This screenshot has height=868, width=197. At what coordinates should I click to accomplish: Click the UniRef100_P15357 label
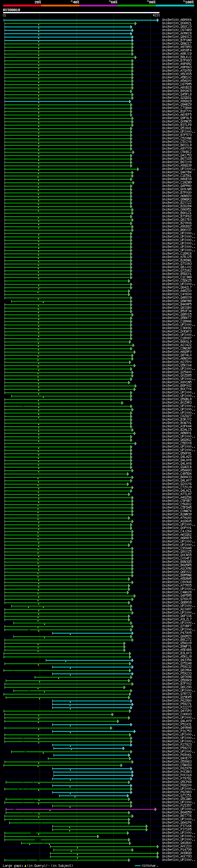(177, 805)
